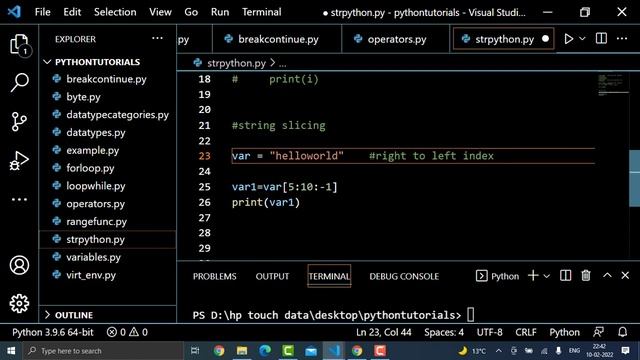Open the Explorer view in activity bar
This screenshot has width=640, height=360.
coord(19,44)
